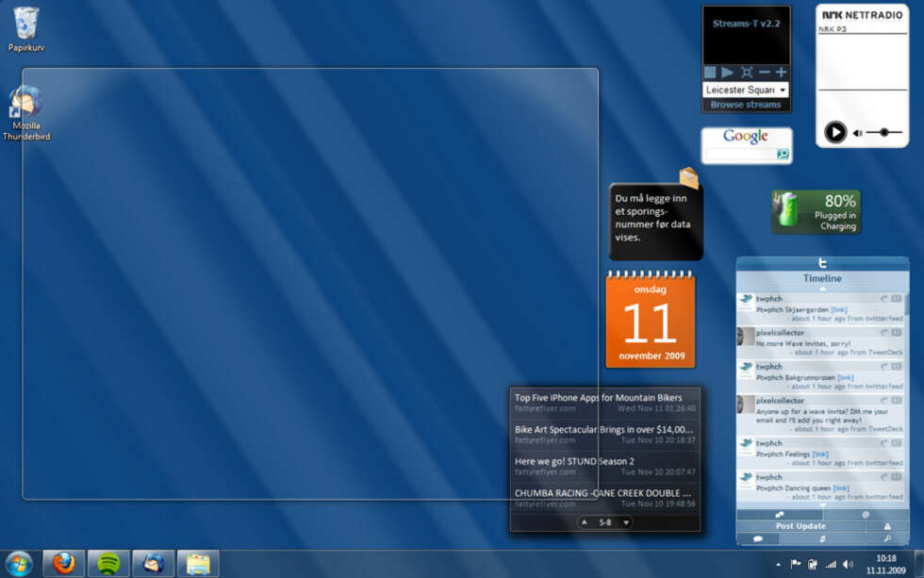
Task: Click the minus icon in Streams-T
Action: point(765,72)
